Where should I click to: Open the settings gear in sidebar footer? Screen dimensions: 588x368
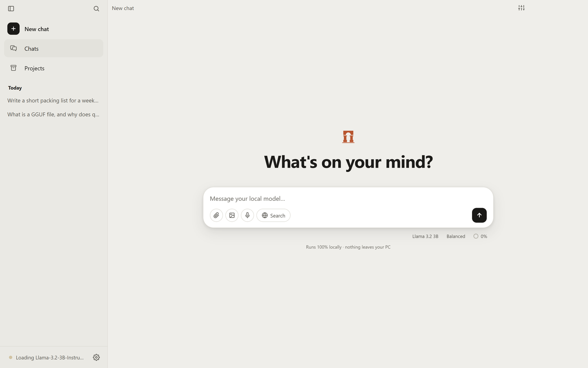[x=96, y=357]
